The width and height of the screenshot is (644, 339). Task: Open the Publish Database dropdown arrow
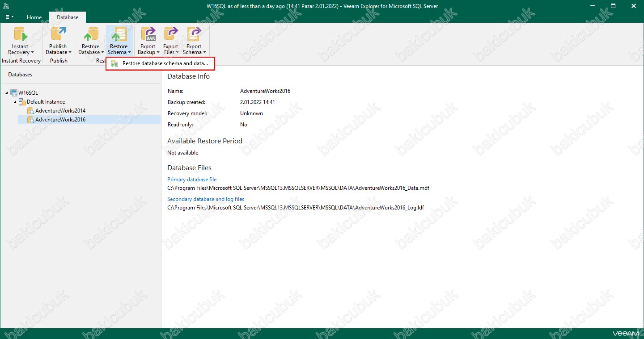(70, 53)
